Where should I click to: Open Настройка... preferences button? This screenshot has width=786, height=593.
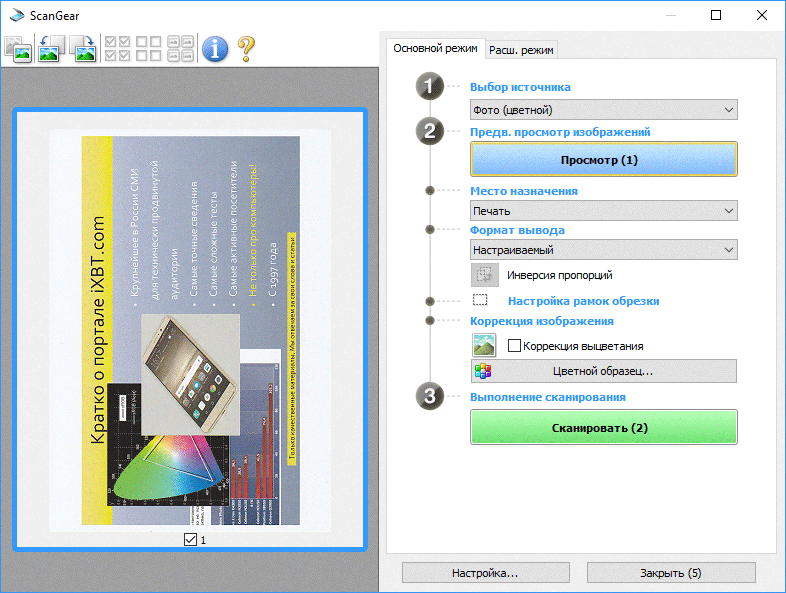coord(485,572)
